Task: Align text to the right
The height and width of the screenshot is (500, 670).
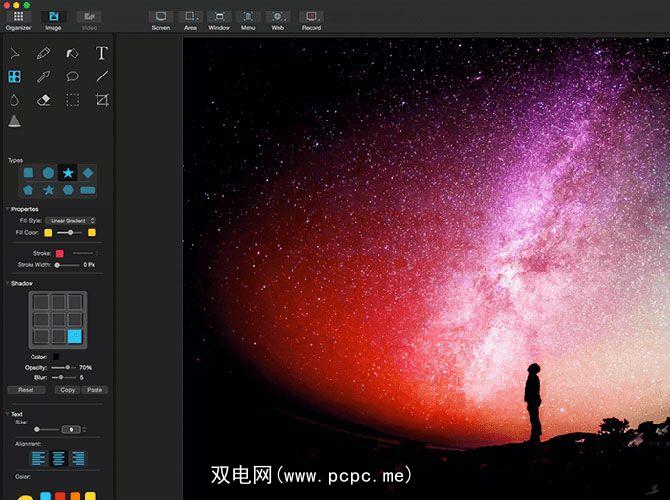Action: click(79, 459)
